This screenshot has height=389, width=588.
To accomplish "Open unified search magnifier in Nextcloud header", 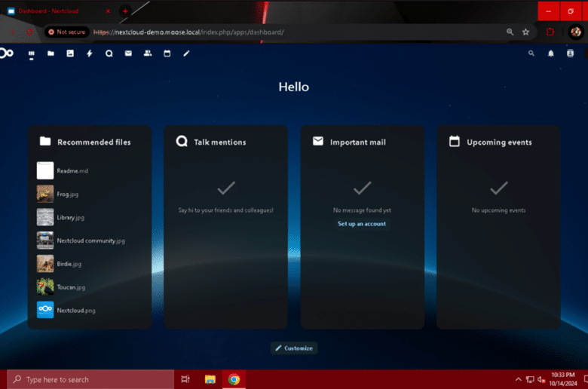I will 531,54.
